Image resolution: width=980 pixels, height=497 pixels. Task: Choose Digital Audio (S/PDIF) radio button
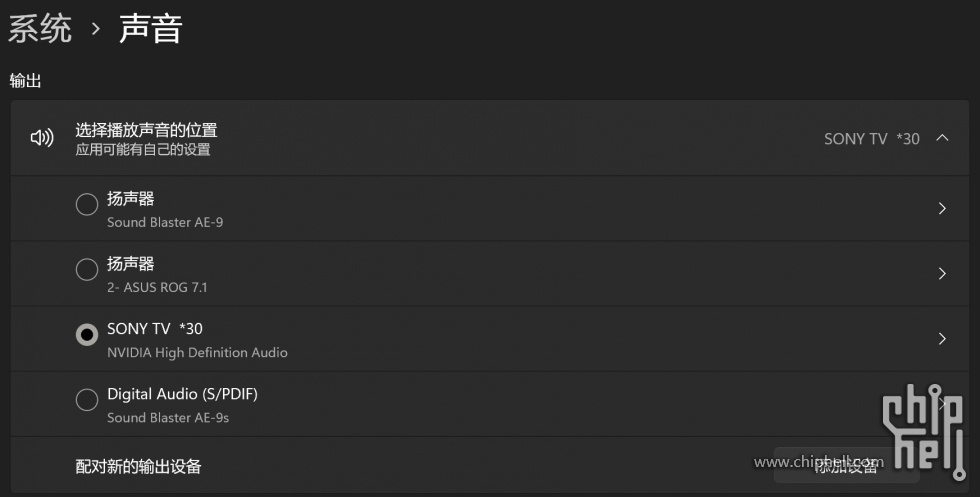tap(87, 399)
